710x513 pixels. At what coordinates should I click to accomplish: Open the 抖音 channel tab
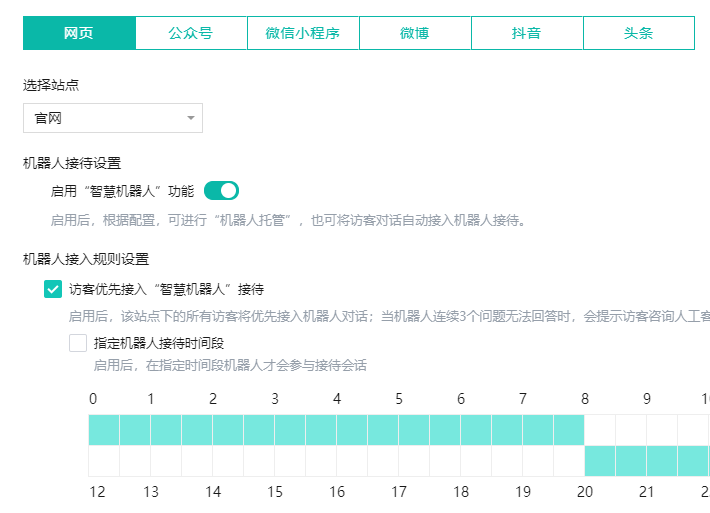point(527,33)
